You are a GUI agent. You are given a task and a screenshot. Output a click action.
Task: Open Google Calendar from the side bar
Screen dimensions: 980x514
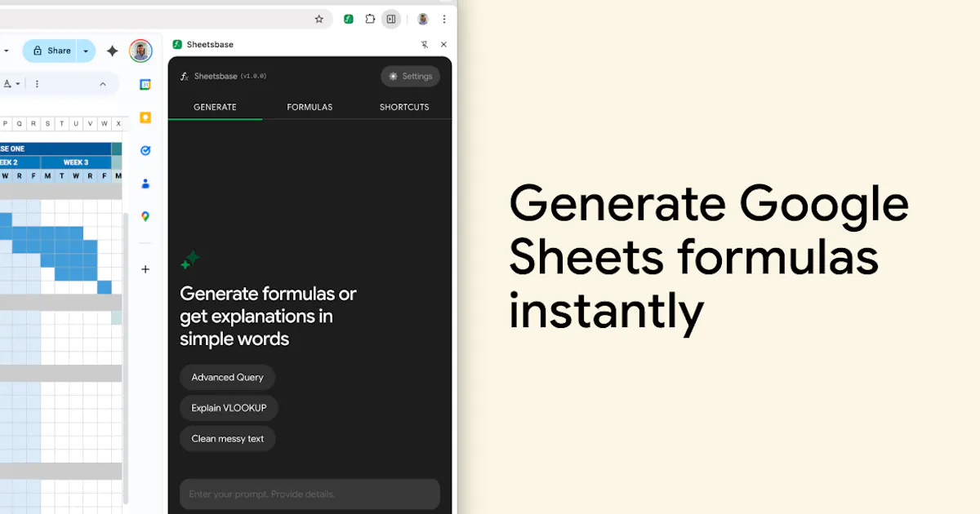[145, 84]
